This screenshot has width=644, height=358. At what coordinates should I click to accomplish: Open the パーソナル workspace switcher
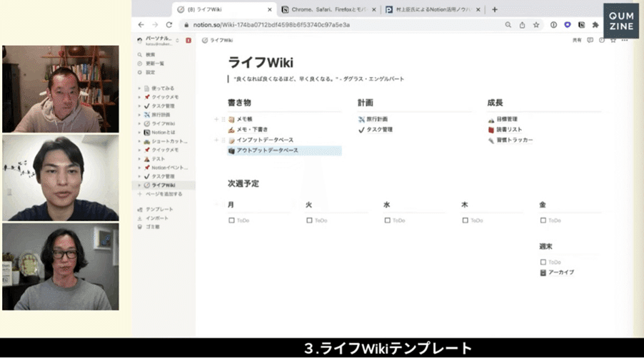[x=157, y=40]
